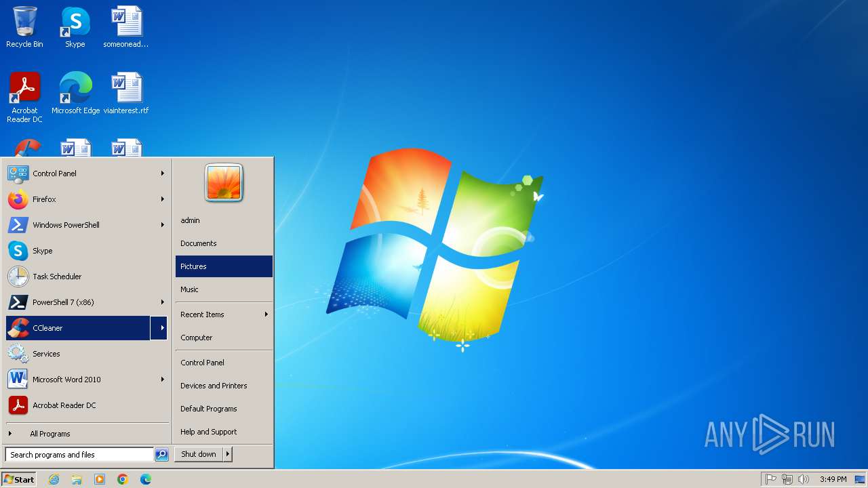Open Shut down options arrow

pyautogui.click(x=228, y=454)
